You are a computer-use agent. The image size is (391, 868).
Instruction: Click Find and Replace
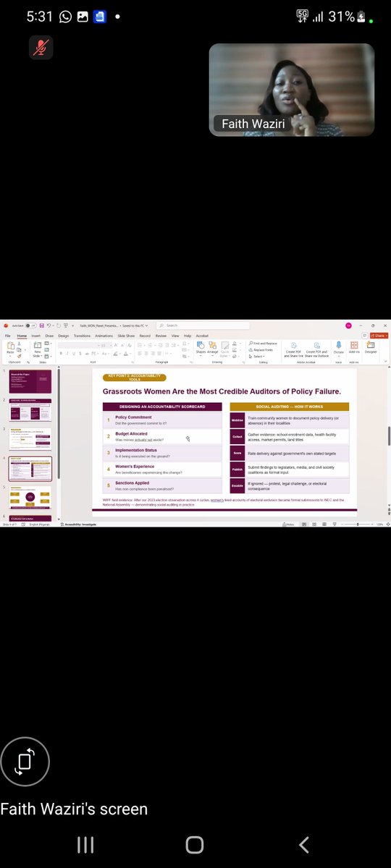(264, 344)
